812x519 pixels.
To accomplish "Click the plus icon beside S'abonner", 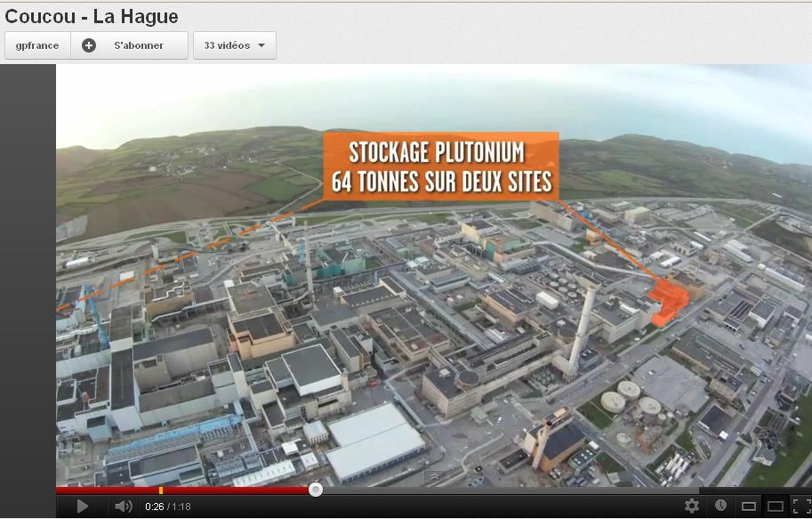I will (x=89, y=45).
